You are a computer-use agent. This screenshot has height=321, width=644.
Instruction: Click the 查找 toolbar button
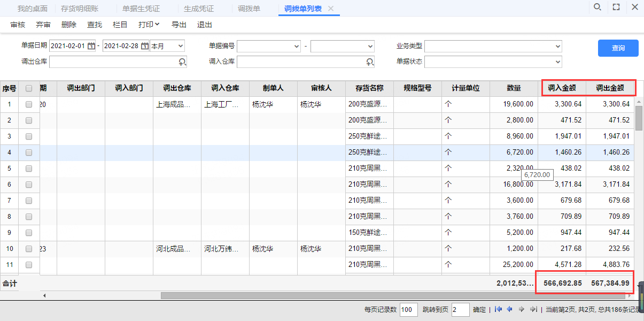95,25
